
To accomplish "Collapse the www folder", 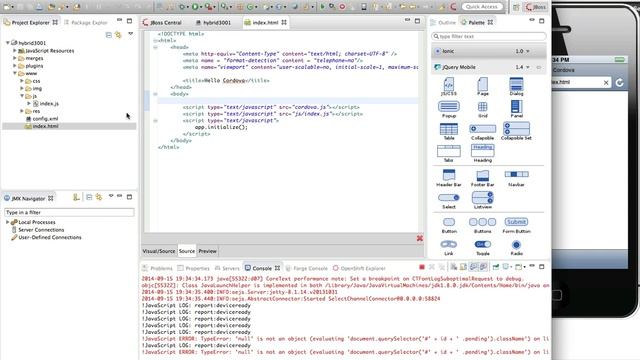I will 15,73.
